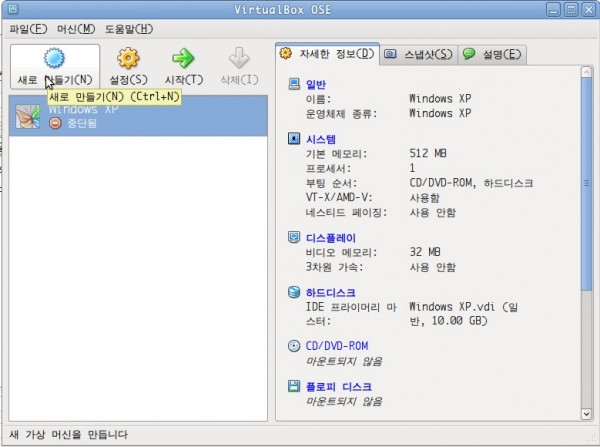Click the 'CD/DVD-ROM, 하드디스크' boot order value
The image size is (600, 447).
click(471, 183)
